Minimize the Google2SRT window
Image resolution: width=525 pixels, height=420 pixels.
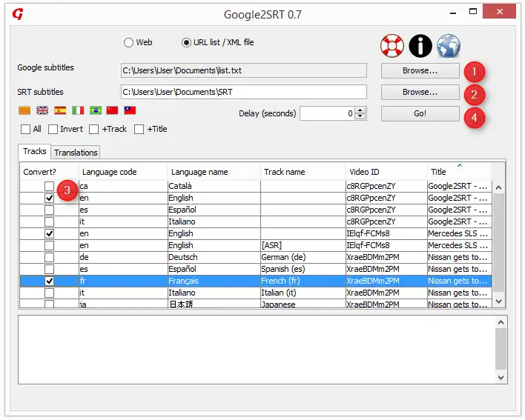pyautogui.click(x=453, y=13)
